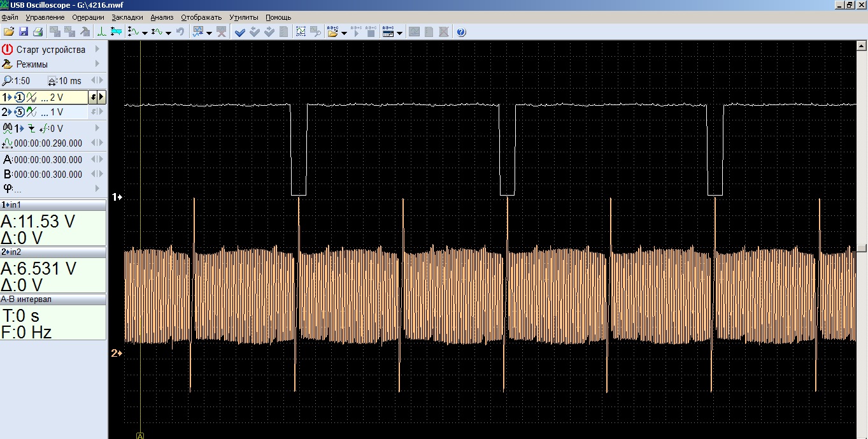Toggle the channel 2 input selector circle

pyautogui.click(x=19, y=112)
